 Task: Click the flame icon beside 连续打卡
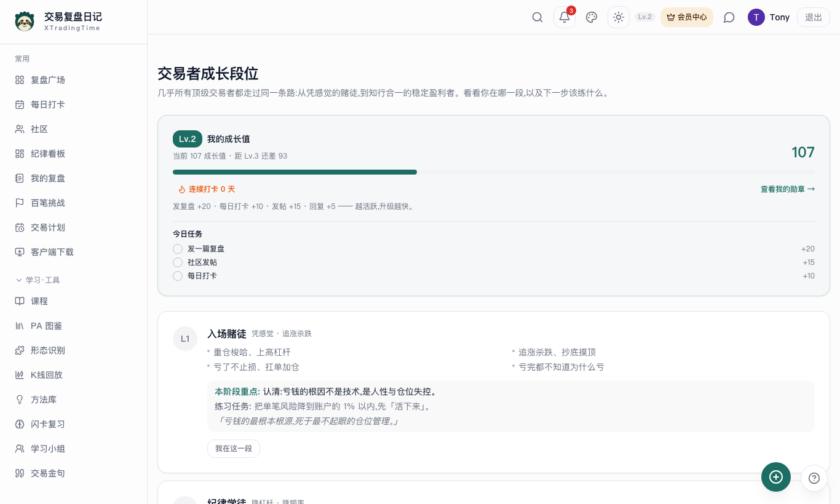tap(182, 189)
